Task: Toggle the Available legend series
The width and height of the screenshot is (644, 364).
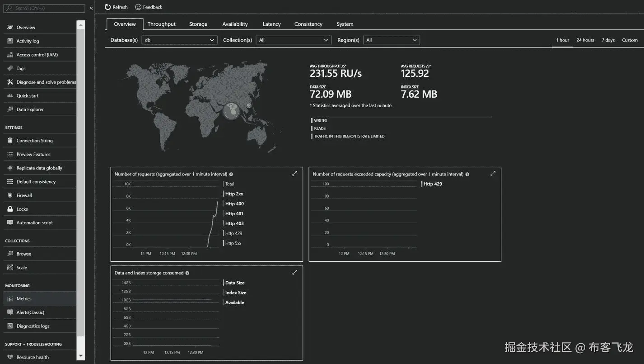Action: click(234, 303)
